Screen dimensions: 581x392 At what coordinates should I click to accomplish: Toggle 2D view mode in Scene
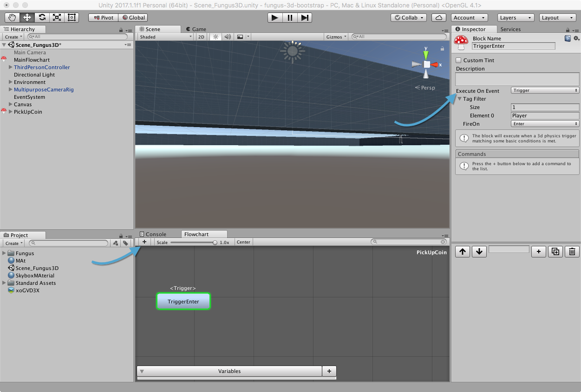pyautogui.click(x=201, y=37)
